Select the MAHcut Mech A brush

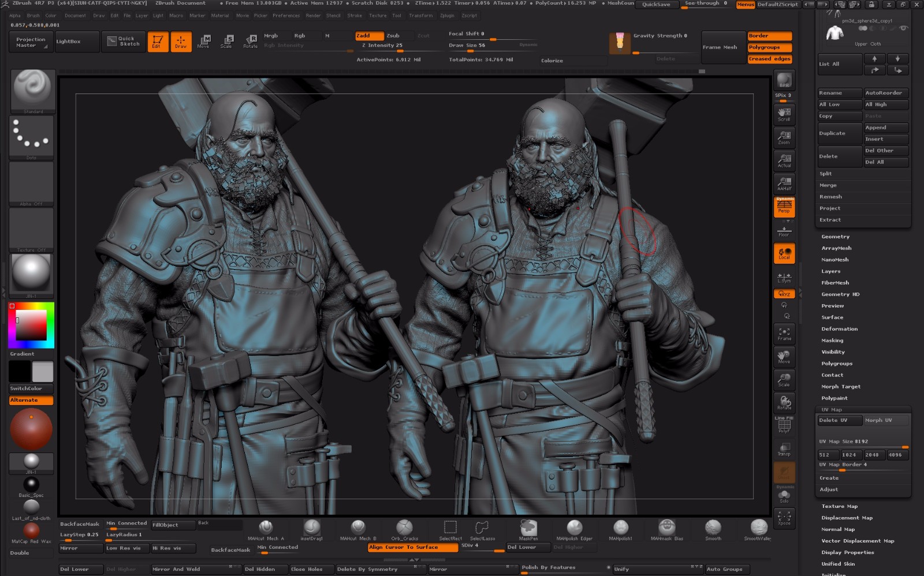pos(266,530)
